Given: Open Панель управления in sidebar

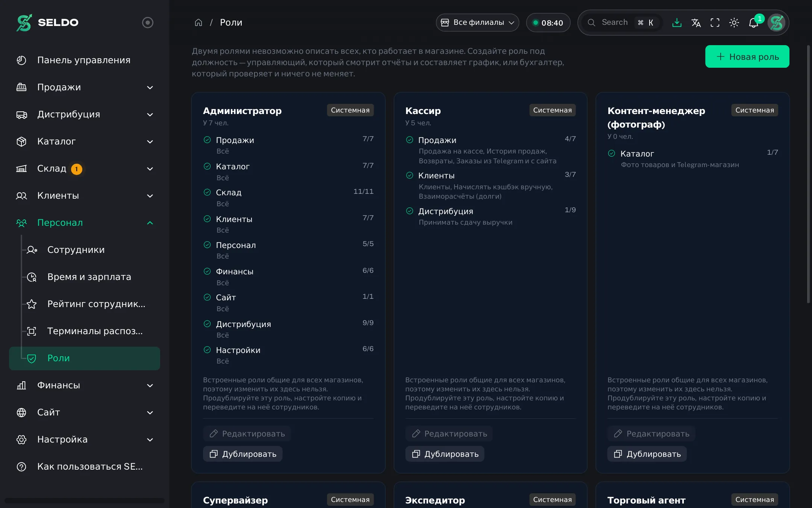Looking at the screenshot, I should click(x=85, y=60).
